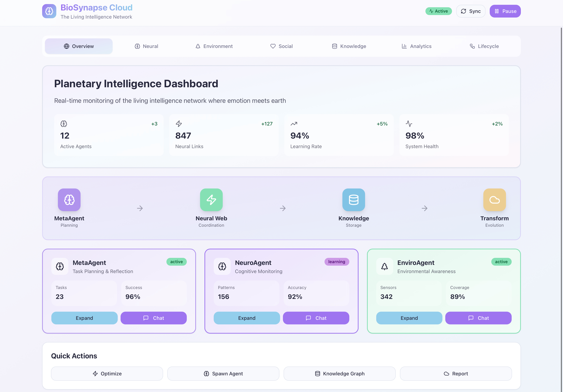Click the BioSynapse Cloud brain logo icon
Viewport: 563px width, 392px height.
49,11
